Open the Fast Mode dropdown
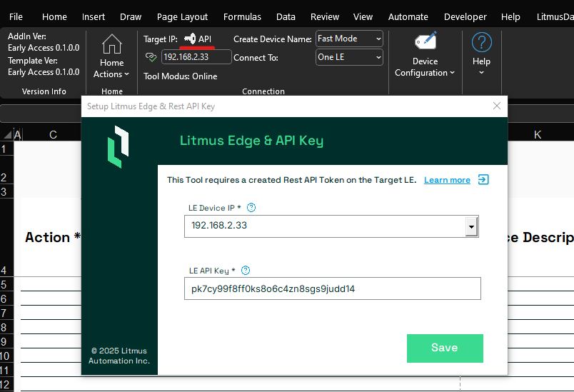The width and height of the screenshot is (574, 392). (349, 39)
